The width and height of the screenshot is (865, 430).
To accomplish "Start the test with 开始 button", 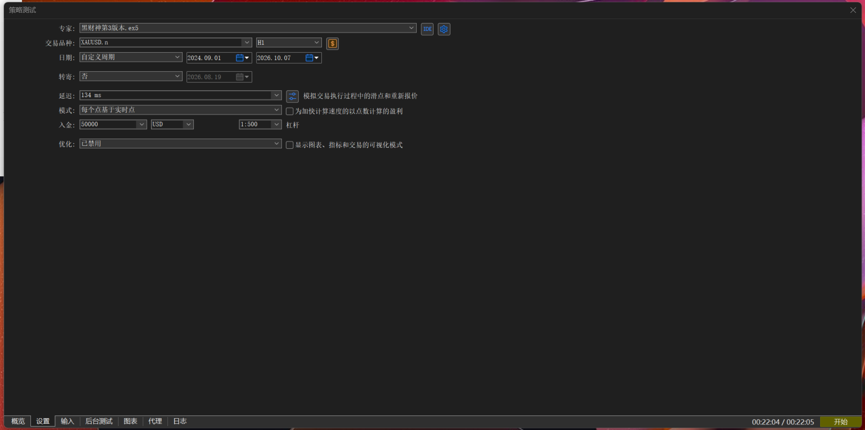I will point(841,422).
